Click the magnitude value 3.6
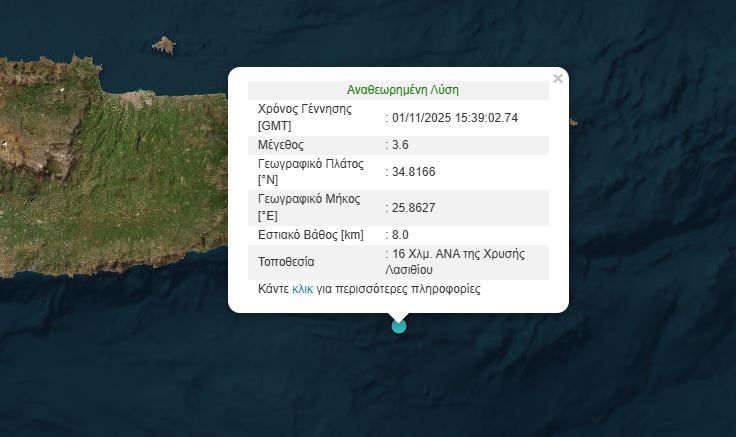 pyautogui.click(x=400, y=145)
